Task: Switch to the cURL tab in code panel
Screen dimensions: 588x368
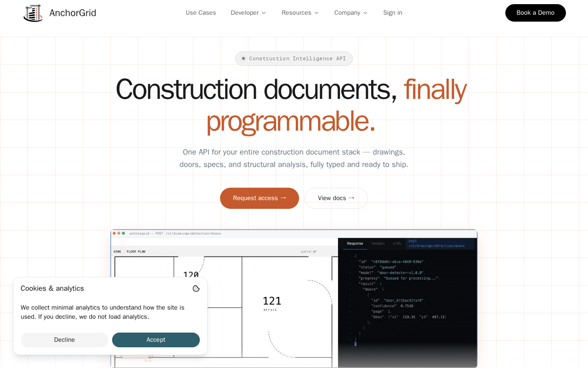Action: pos(397,243)
